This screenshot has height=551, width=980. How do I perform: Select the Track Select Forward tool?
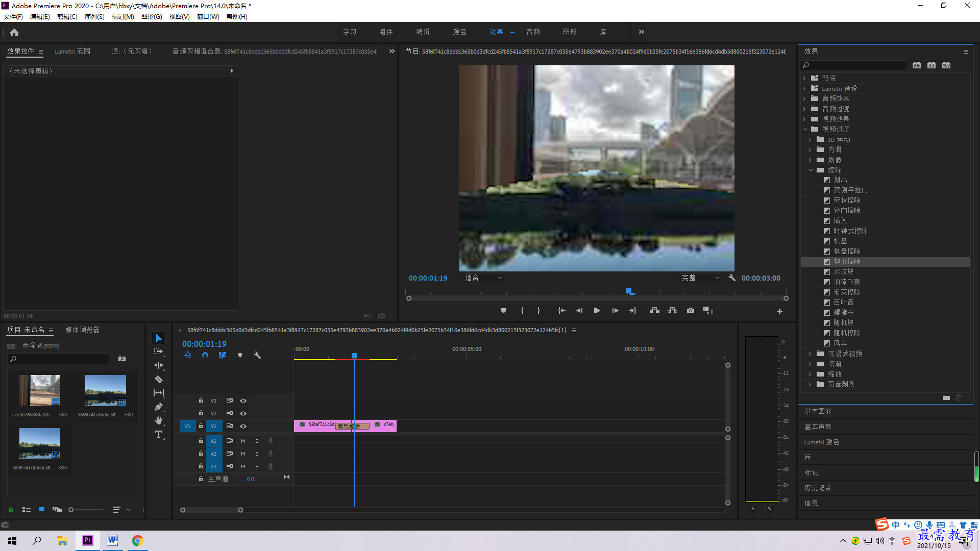coord(159,352)
